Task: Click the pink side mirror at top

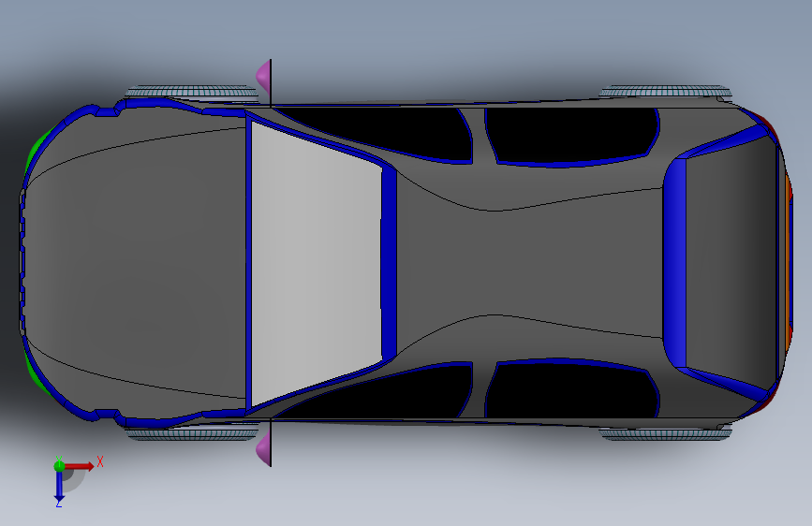Action: (263, 76)
